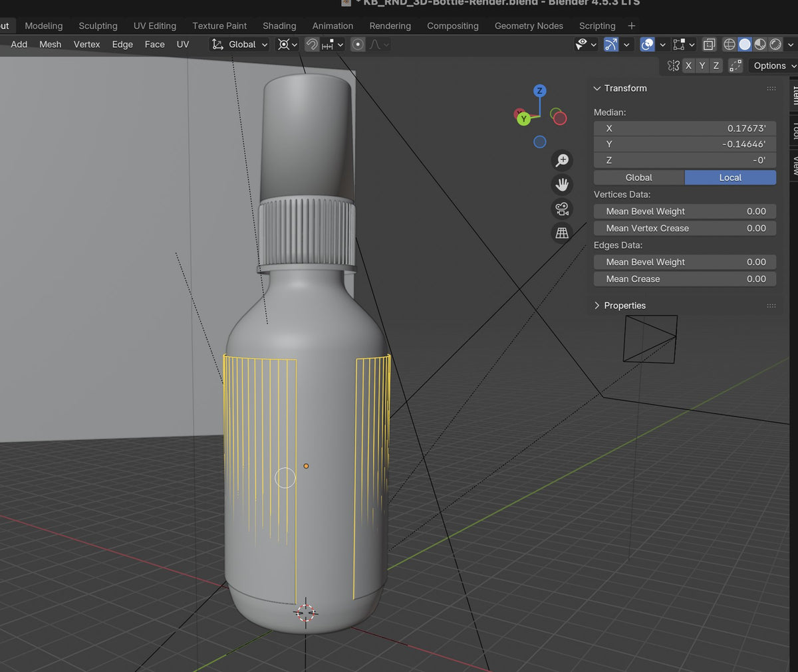The width and height of the screenshot is (798, 672).
Task: Open the overlays settings dropdown arrow
Action: [x=662, y=45]
